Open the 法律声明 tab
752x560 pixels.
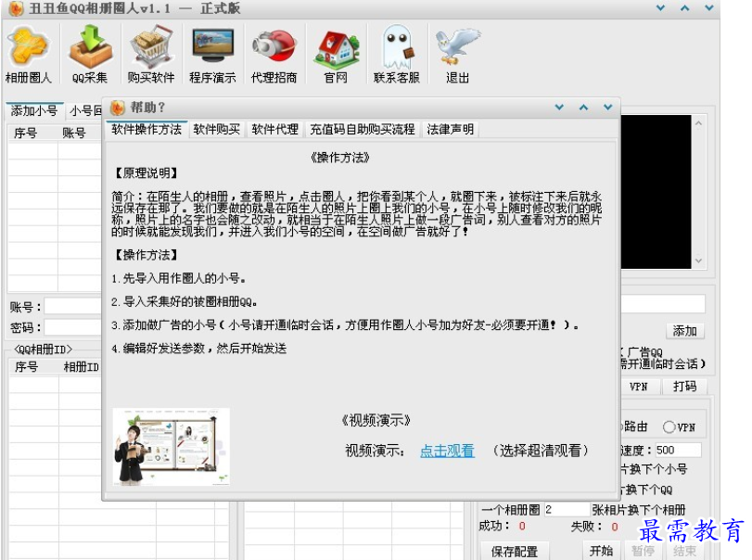451,129
